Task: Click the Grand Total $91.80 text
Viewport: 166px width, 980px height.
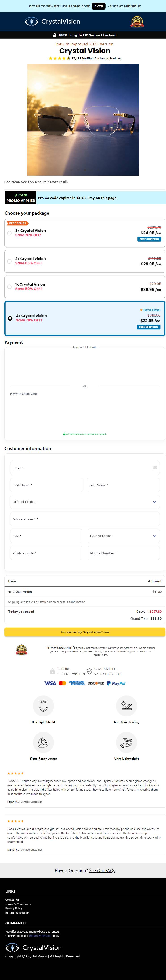Action: pos(146,619)
